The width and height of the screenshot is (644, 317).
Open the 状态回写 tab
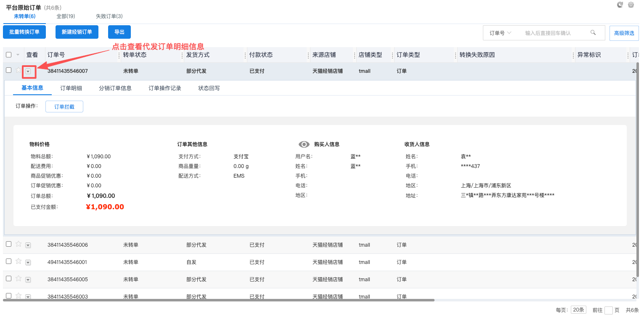tap(209, 88)
